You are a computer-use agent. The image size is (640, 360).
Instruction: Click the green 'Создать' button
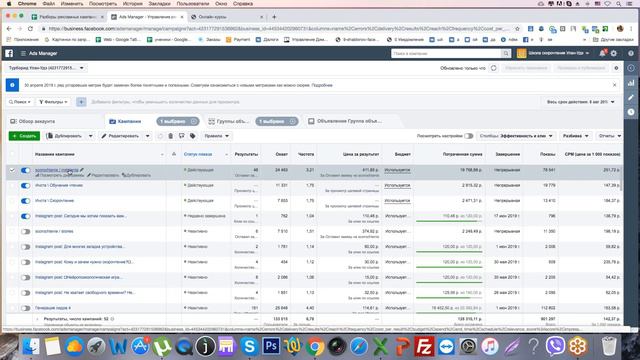click(x=24, y=136)
